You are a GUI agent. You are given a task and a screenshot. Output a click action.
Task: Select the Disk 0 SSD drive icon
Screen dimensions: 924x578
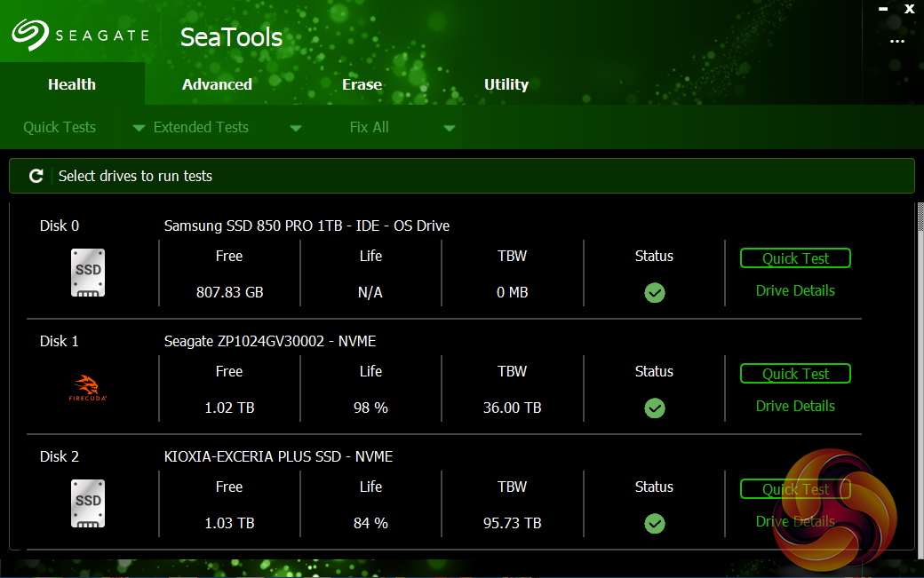click(88, 273)
